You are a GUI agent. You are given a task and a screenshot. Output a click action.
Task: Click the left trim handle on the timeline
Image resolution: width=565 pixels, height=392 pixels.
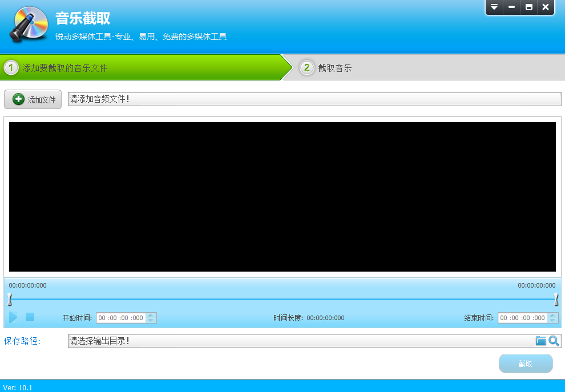point(9,298)
